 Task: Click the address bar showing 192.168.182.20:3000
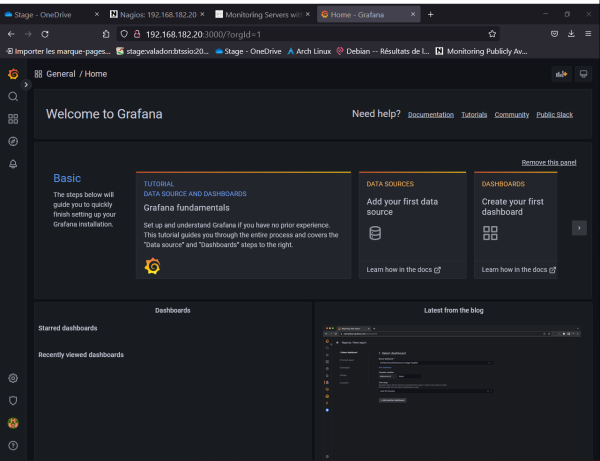[x=308, y=34]
